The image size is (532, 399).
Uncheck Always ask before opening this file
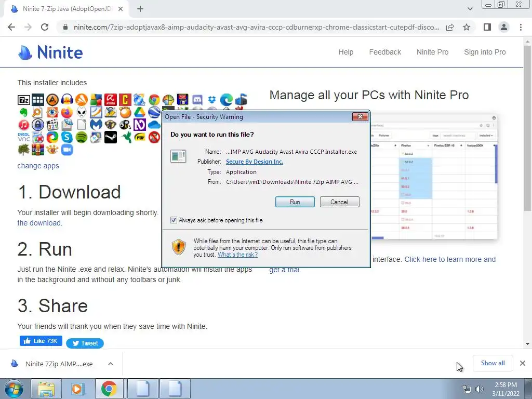point(174,220)
